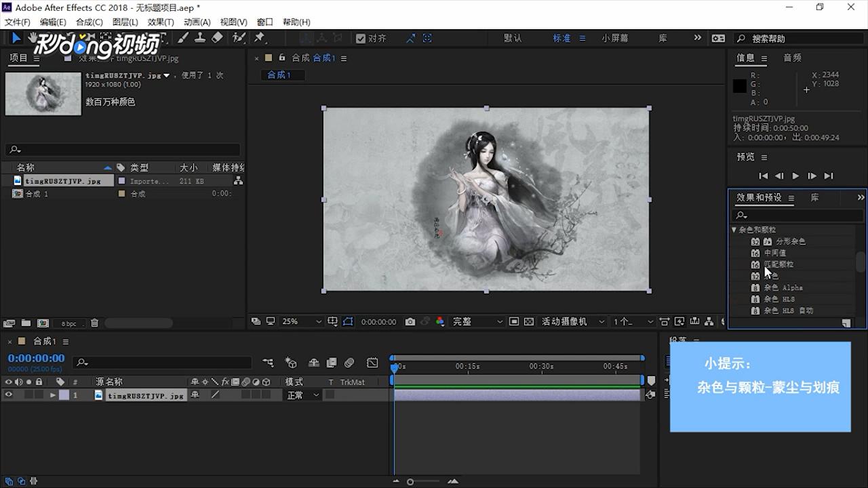Select the Selection arrow tool
The height and width of the screenshot is (488, 868).
coord(17,39)
